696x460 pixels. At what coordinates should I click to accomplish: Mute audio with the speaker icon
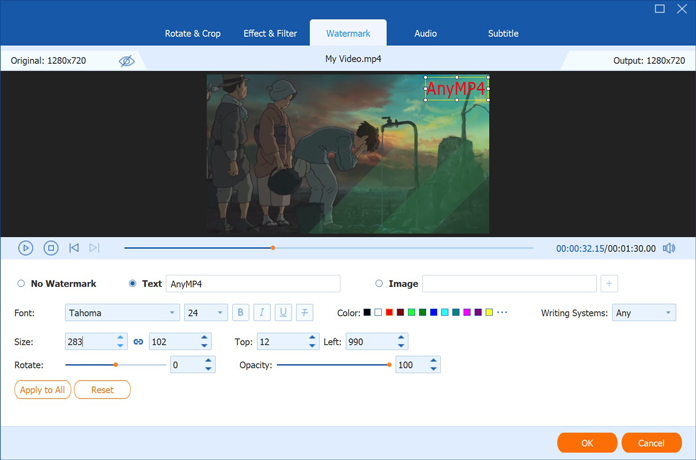pos(669,248)
